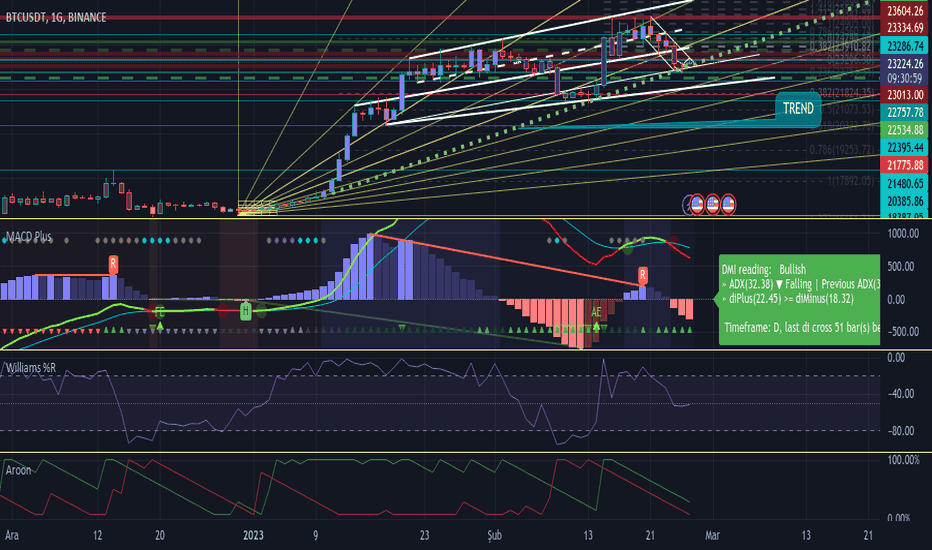The width and height of the screenshot is (932, 550).
Task: Click R label above December MACD histogram
Action: 113,263
